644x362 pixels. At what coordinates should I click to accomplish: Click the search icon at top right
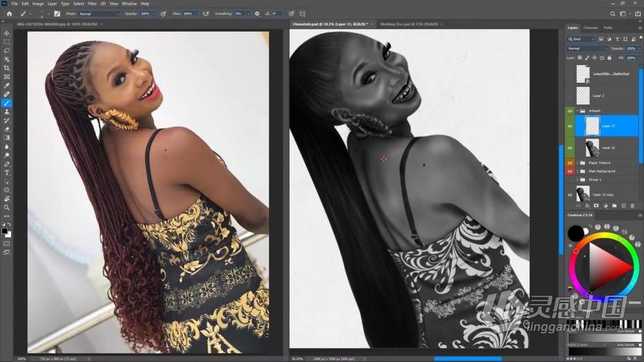point(612,14)
